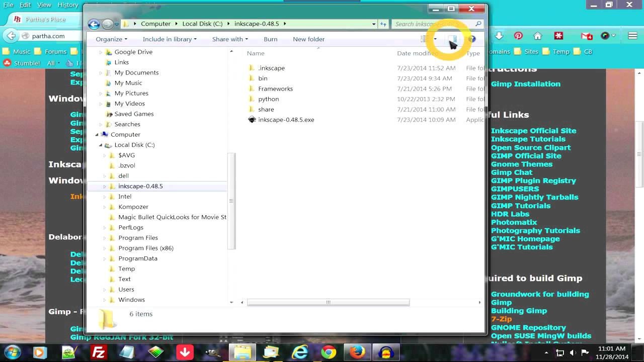The height and width of the screenshot is (362, 644).
Task: Expand the $AVG folder node
Action: [x=105, y=155]
